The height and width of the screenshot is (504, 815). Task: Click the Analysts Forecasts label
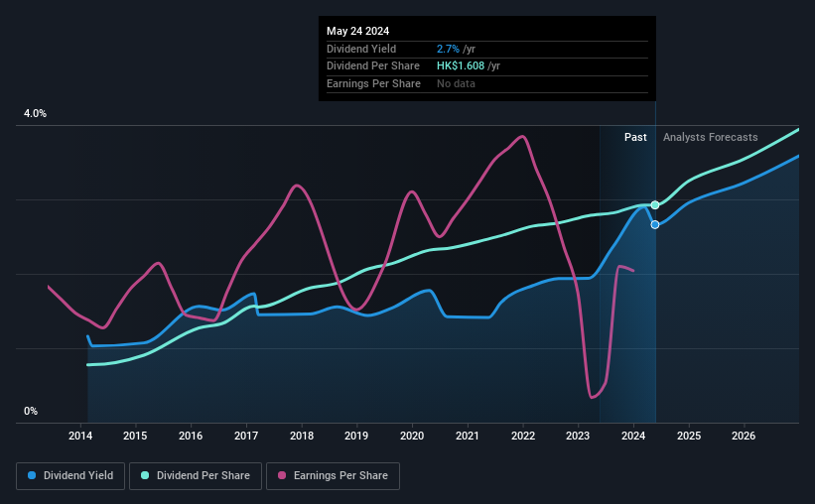[x=711, y=137]
